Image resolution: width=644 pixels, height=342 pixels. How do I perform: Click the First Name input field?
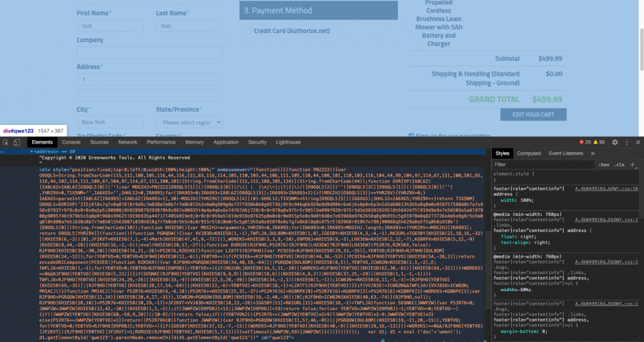[110, 26]
